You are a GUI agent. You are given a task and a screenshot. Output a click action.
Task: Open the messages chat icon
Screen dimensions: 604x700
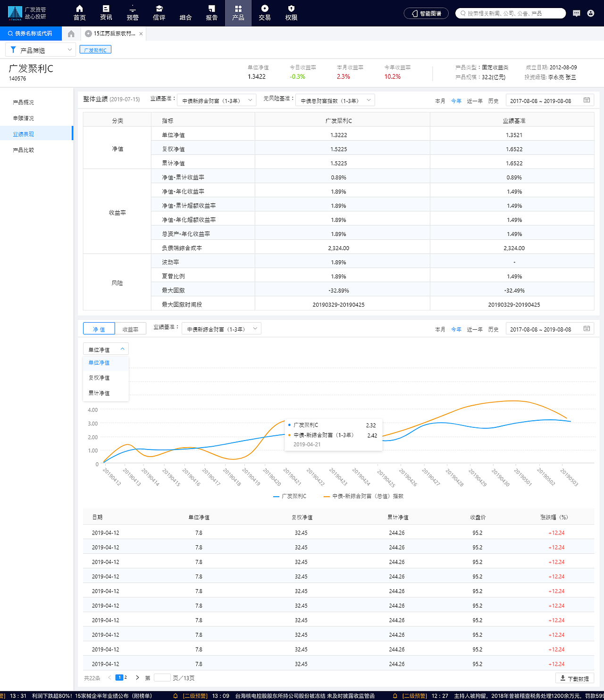(577, 13)
